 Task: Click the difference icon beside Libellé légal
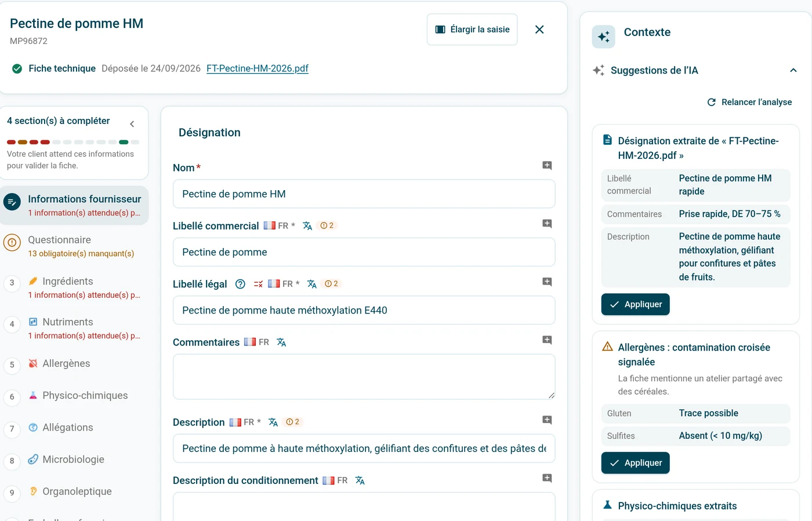click(x=258, y=284)
